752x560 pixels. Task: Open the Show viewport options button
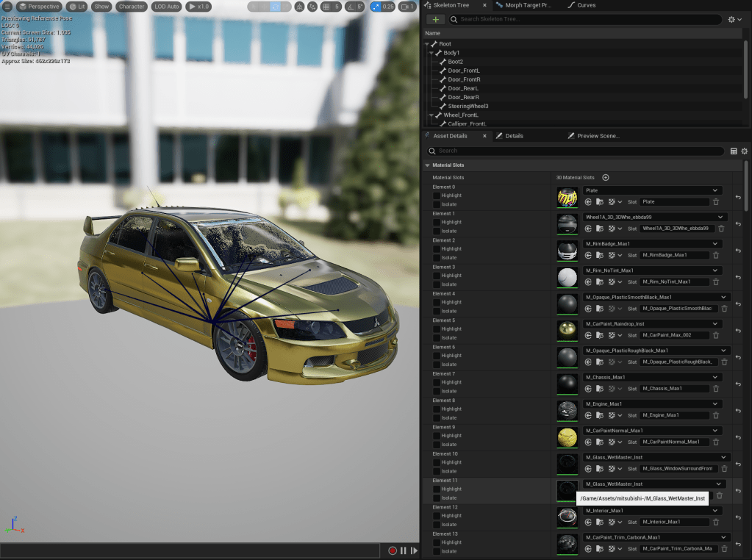coord(101,7)
